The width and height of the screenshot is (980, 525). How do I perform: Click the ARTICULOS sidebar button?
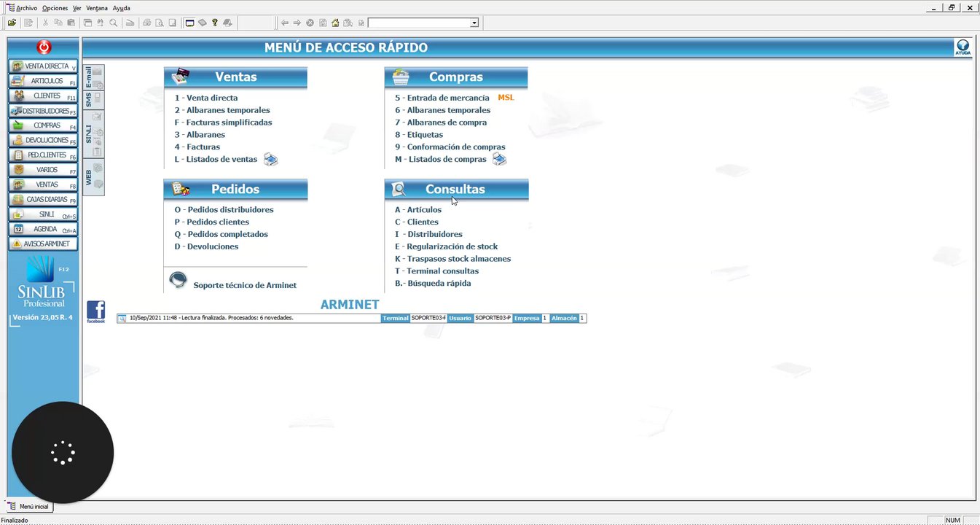click(x=43, y=81)
